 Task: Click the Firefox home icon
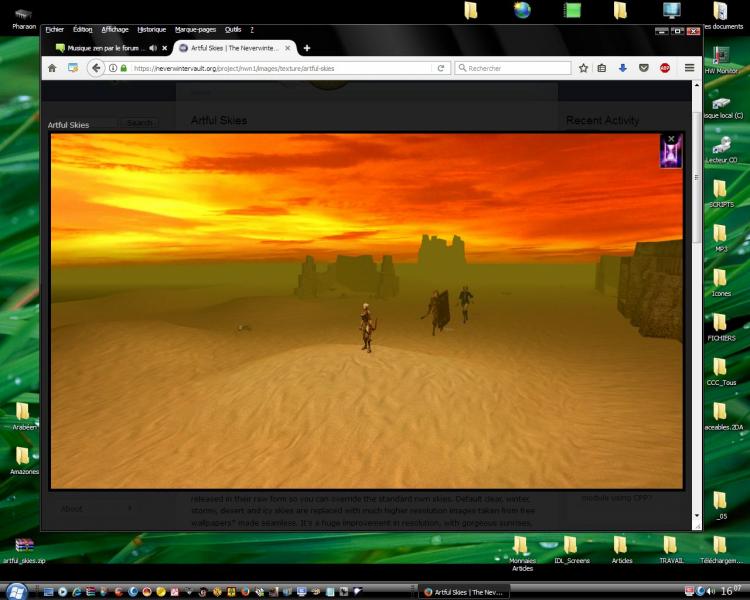(52, 68)
